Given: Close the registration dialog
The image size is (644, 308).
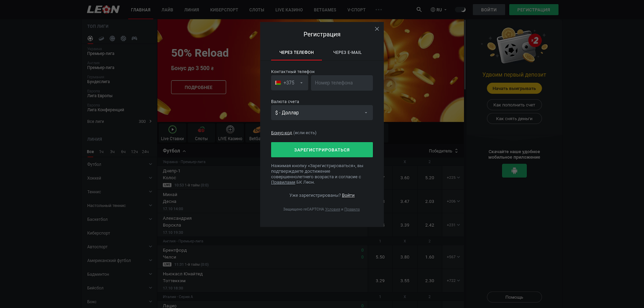Looking at the screenshot, I should point(377,29).
